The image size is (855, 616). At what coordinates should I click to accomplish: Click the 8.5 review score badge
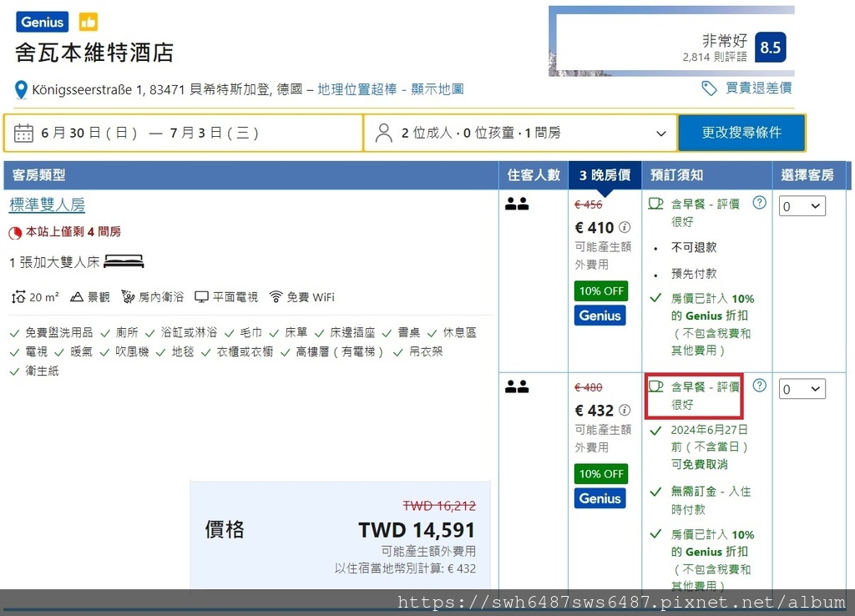click(771, 48)
